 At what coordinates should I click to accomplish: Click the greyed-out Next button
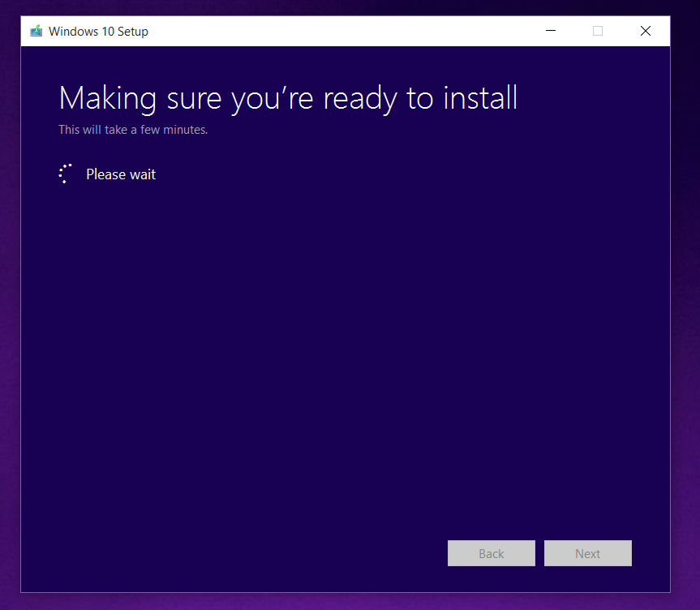click(x=587, y=553)
